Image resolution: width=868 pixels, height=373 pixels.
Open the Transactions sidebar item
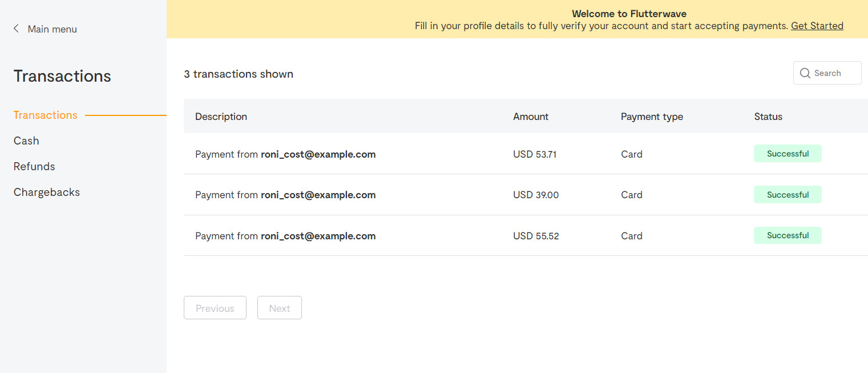point(46,115)
